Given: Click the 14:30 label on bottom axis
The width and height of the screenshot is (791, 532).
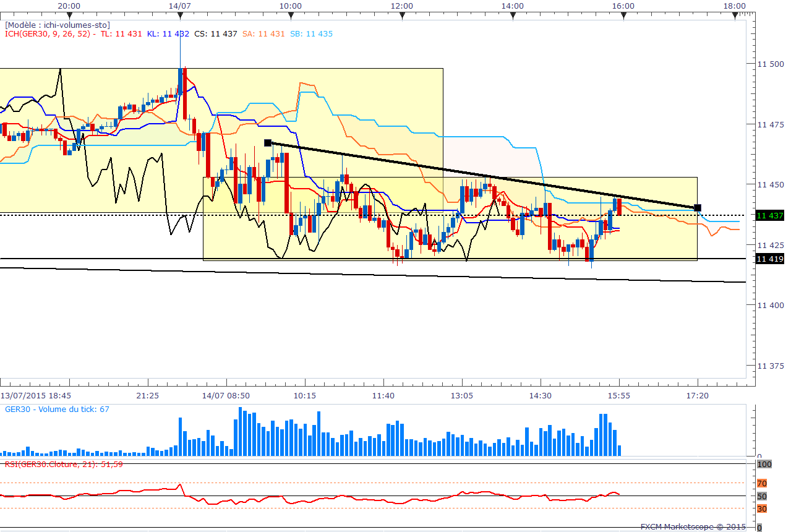Looking at the screenshot, I should [541, 395].
